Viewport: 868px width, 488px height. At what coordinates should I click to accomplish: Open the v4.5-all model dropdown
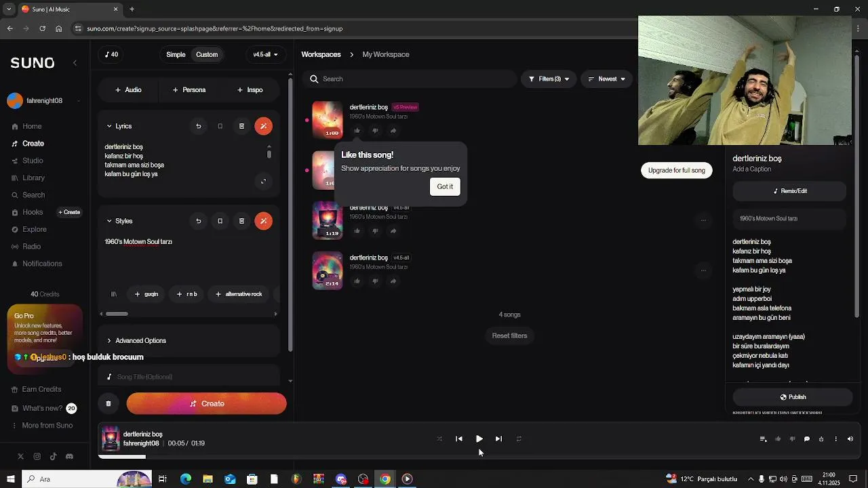tap(265, 54)
